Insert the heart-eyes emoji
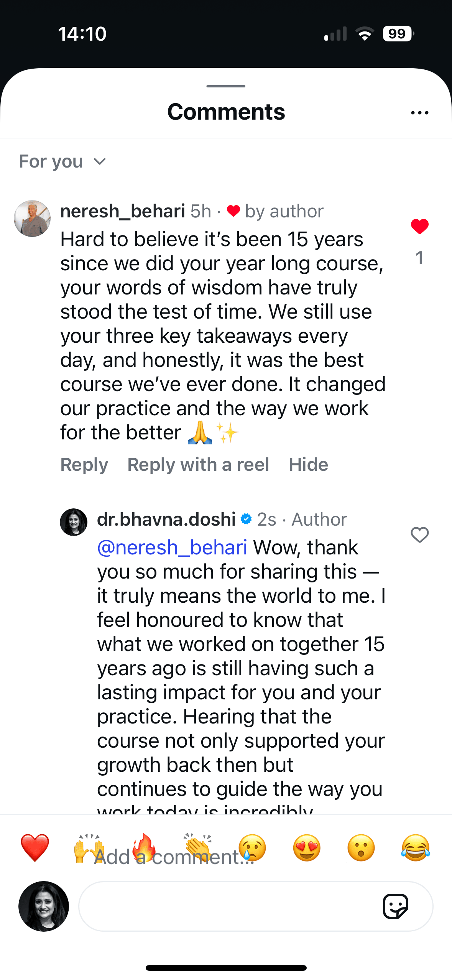 (307, 847)
